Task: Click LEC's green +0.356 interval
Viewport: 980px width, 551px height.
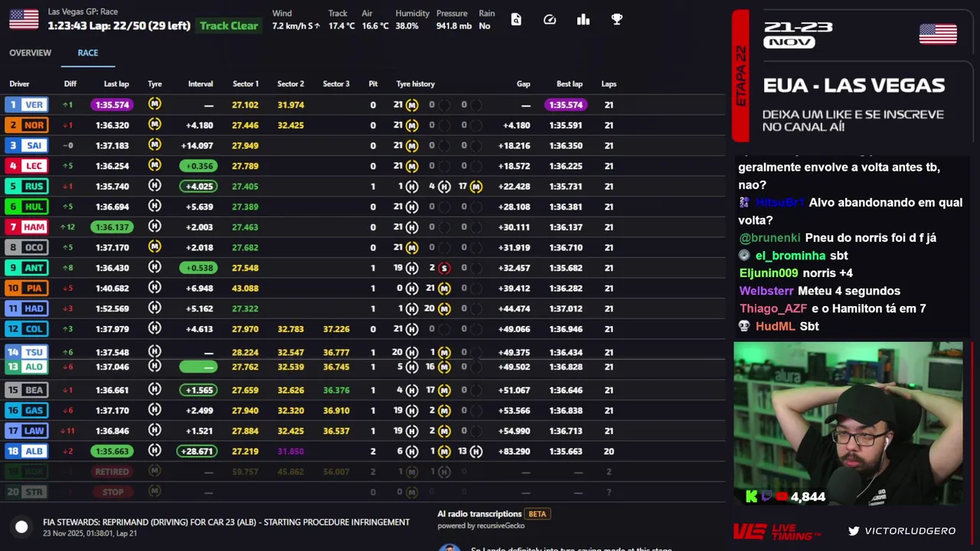Action: (198, 165)
